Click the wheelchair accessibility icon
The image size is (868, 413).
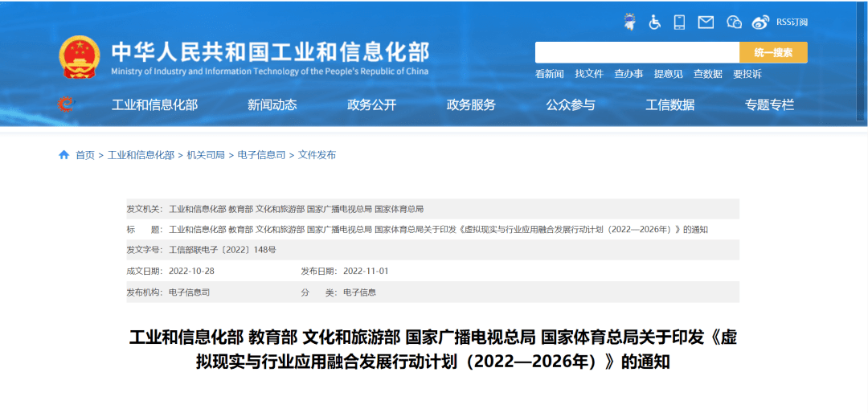(x=655, y=22)
